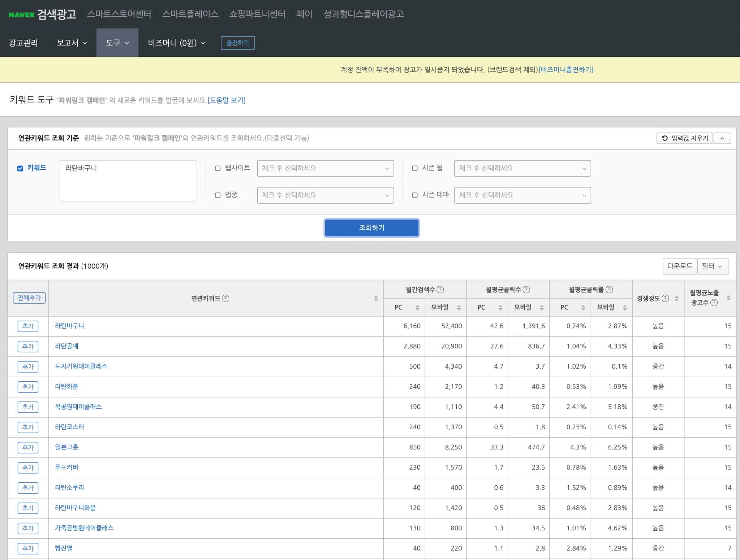Sort by 경쟁정도 column arrows
Screen dimensions: 740x560
tap(677, 298)
